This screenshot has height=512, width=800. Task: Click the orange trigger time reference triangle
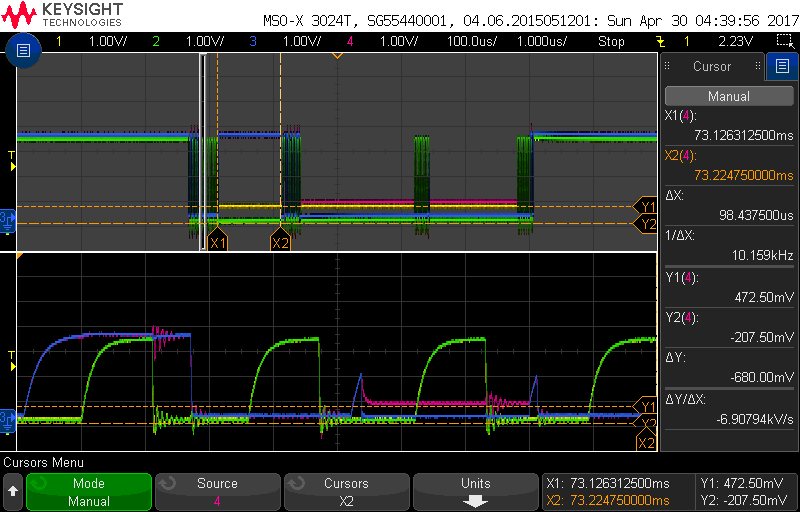(337, 55)
